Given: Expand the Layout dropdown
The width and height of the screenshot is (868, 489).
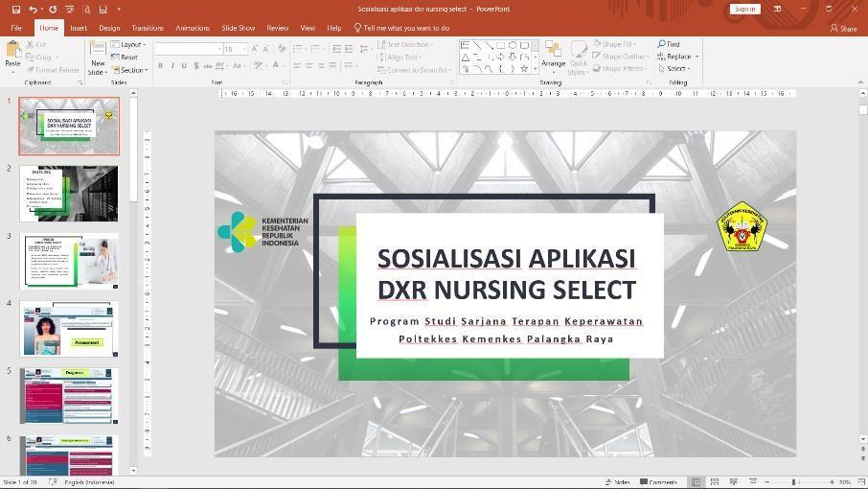Looking at the screenshot, I should tap(127, 44).
